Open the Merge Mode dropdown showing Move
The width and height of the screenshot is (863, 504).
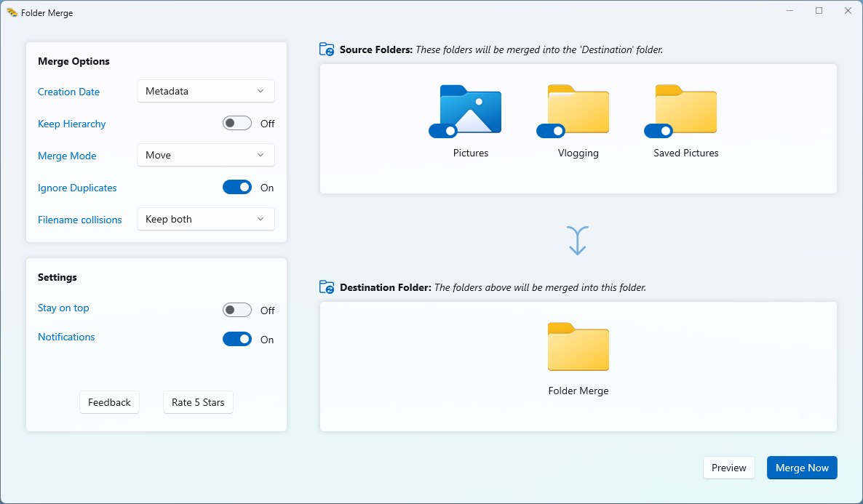[205, 154]
